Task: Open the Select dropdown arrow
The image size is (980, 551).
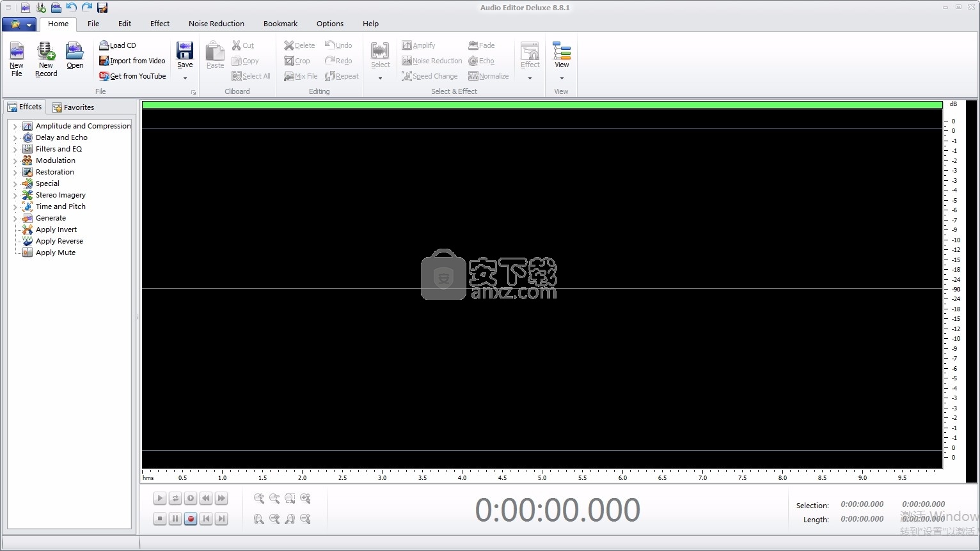Action: (380, 78)
